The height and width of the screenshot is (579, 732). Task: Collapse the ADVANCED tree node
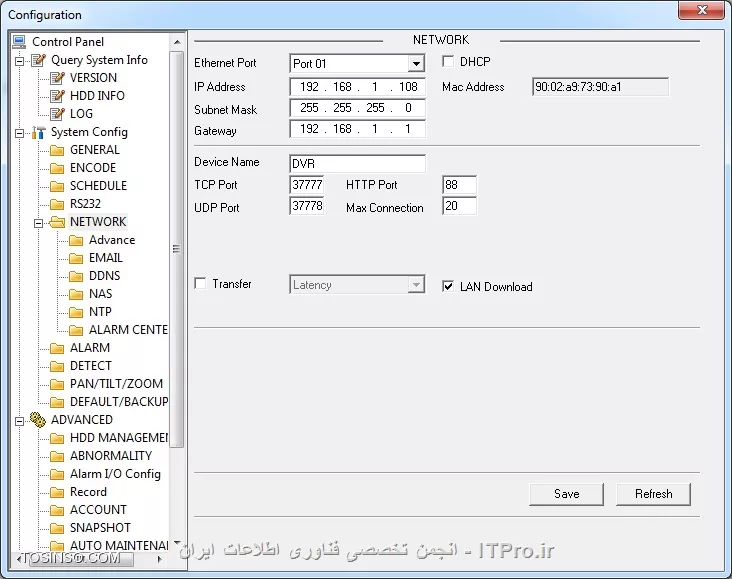coord(20,421)
